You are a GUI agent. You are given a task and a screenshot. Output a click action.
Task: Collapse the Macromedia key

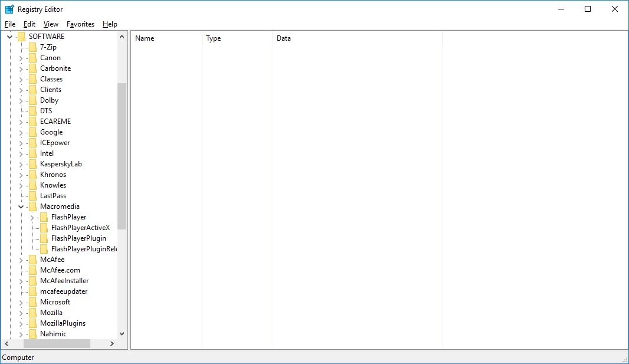click(21, 206)
